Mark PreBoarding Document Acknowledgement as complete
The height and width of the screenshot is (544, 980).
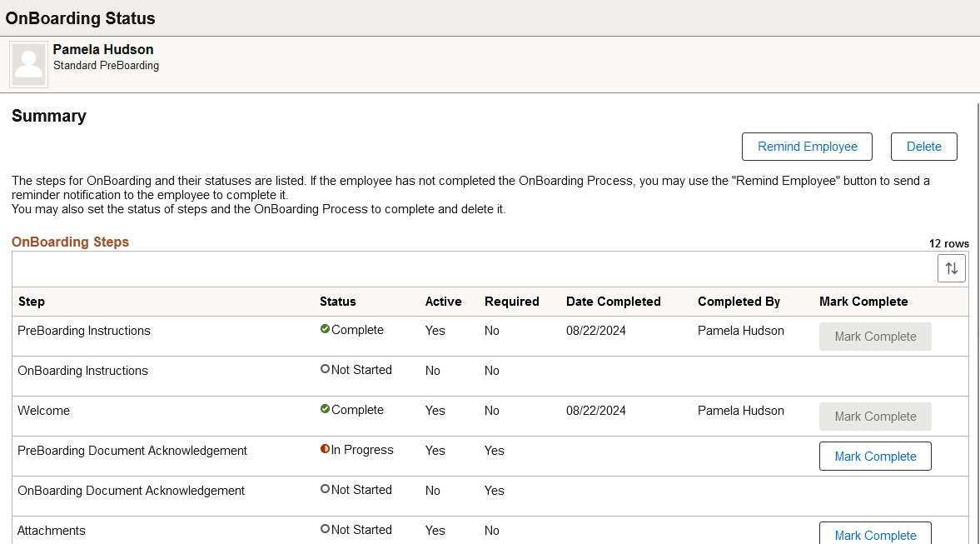tap(875, 457)
